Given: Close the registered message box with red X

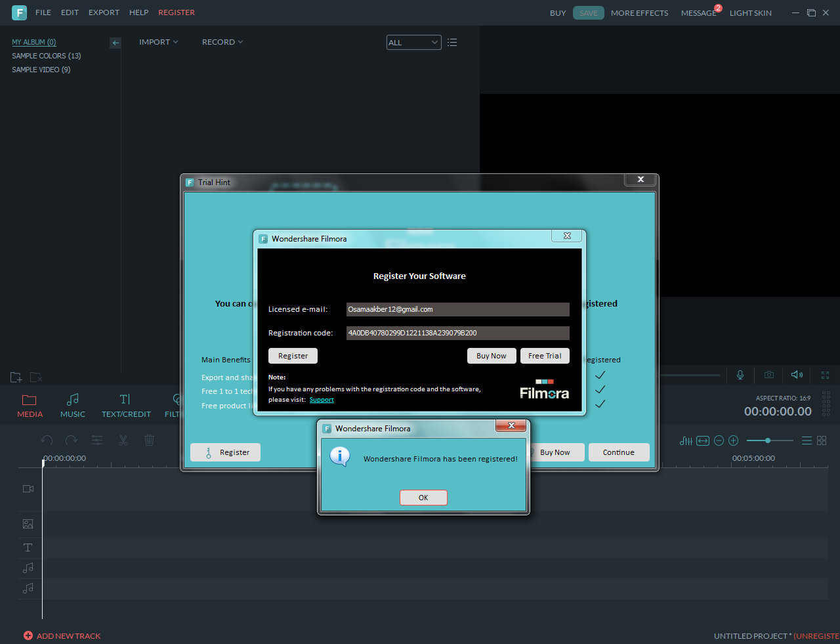Looking at the screenshot, I should click(x=511, y=425).
